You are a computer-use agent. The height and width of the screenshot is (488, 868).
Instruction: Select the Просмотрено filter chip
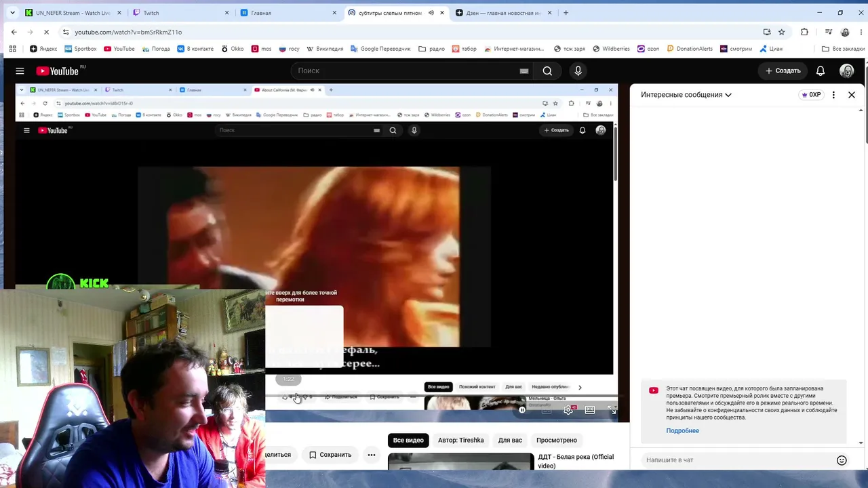click(x=557, y=440)
